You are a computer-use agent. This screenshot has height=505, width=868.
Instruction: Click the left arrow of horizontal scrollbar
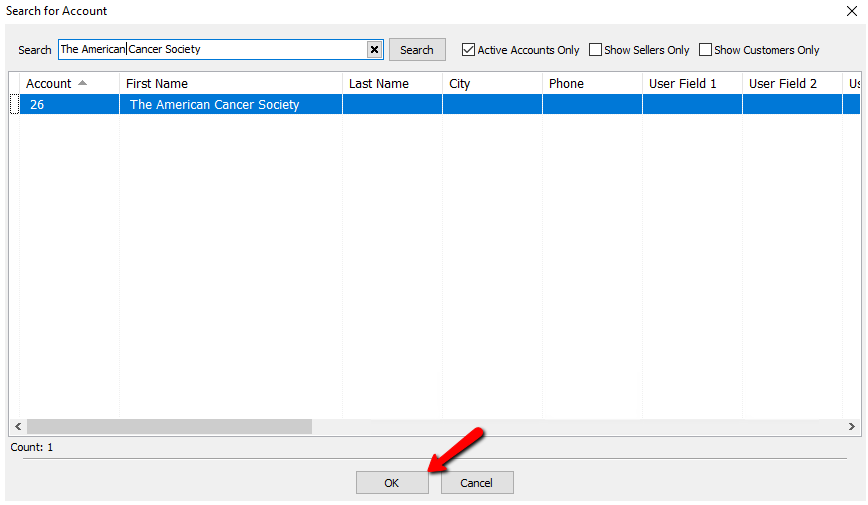pos(18,426)
